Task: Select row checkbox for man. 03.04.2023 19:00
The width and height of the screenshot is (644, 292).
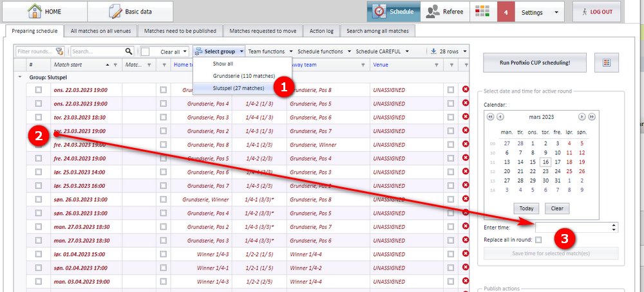Action: 38,281
